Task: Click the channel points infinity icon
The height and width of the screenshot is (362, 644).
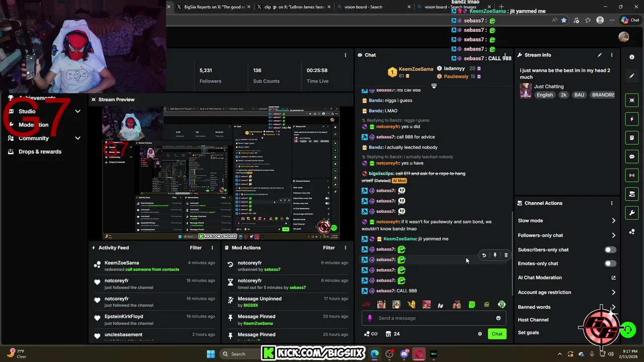Action: coord(370,334)
